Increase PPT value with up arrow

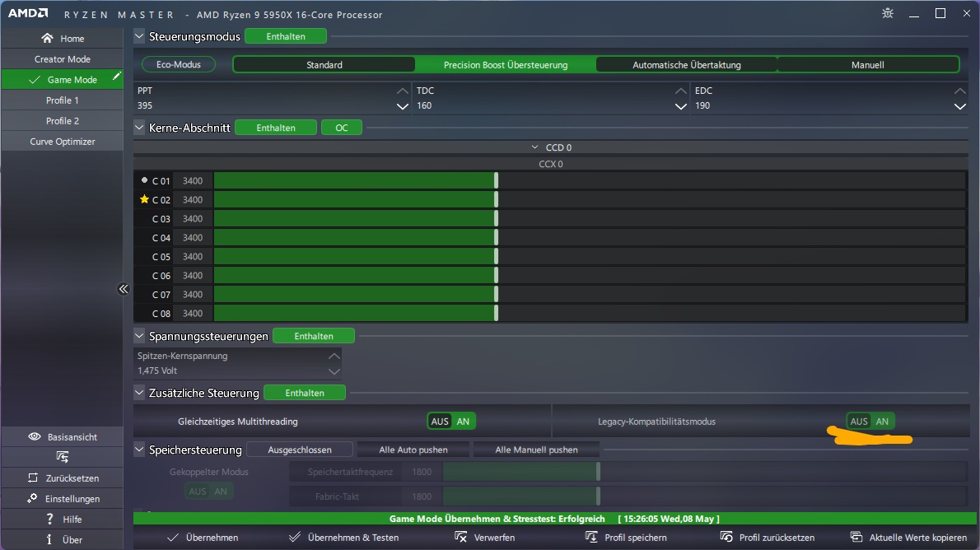[x=403, y=91]
